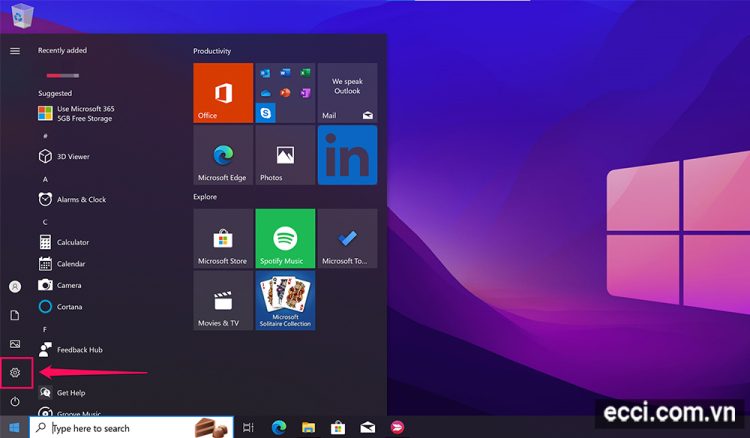Open Microsoft Store from taskbar

click(338, 427)
